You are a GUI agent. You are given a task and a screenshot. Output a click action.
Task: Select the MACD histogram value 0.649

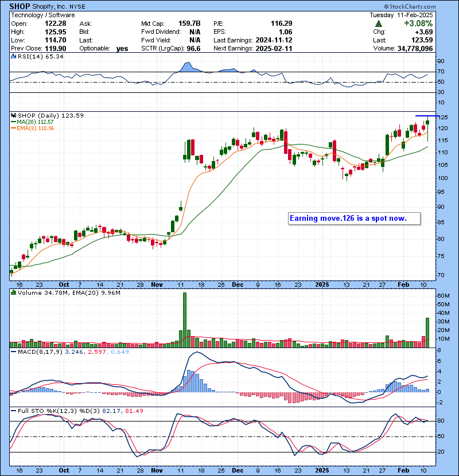pos(120,352)
